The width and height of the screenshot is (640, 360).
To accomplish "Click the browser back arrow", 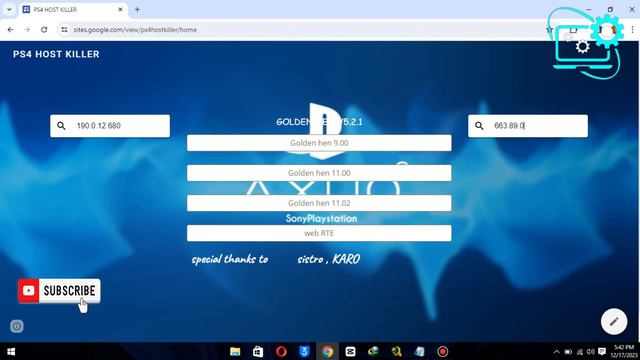I will (x=11, y=30).
